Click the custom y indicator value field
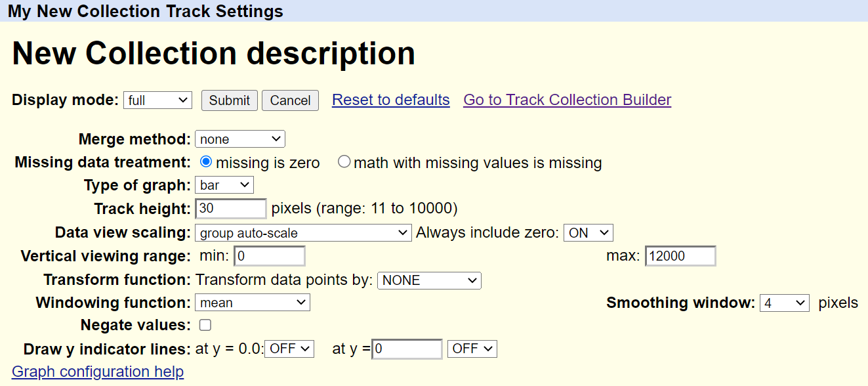Screen dimensions: 868x386 click(x=407, y=349)
